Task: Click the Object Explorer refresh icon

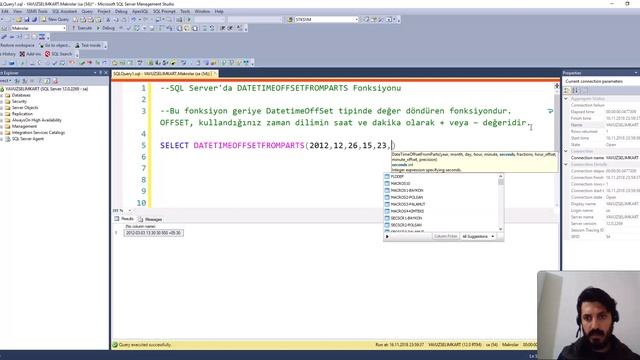Action: (x=47, y=81)
